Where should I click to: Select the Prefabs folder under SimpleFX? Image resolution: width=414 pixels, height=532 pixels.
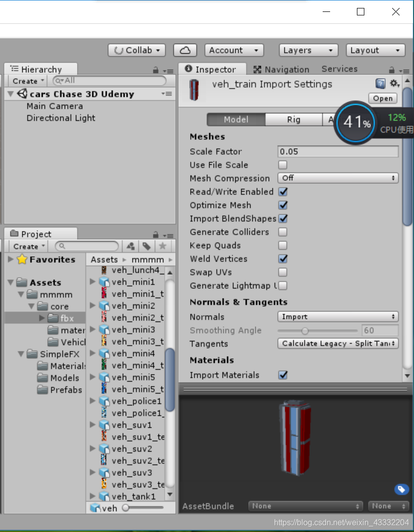coord(60,390)
